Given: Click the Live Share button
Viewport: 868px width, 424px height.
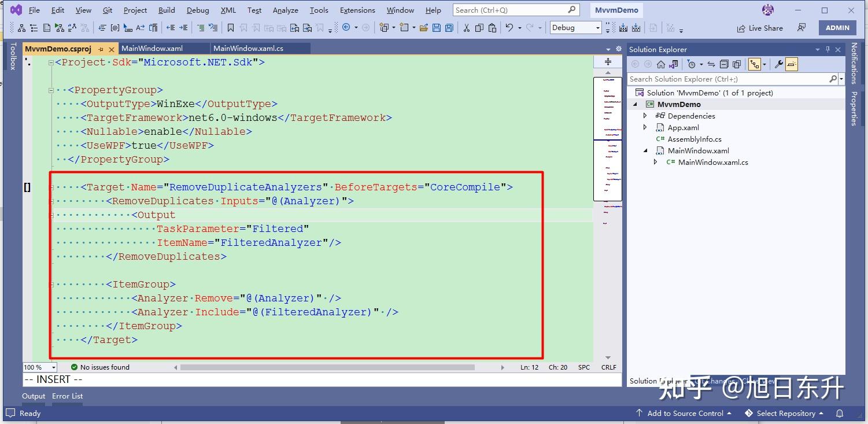Looking at the screenshot, I should (x=759, y=27).
